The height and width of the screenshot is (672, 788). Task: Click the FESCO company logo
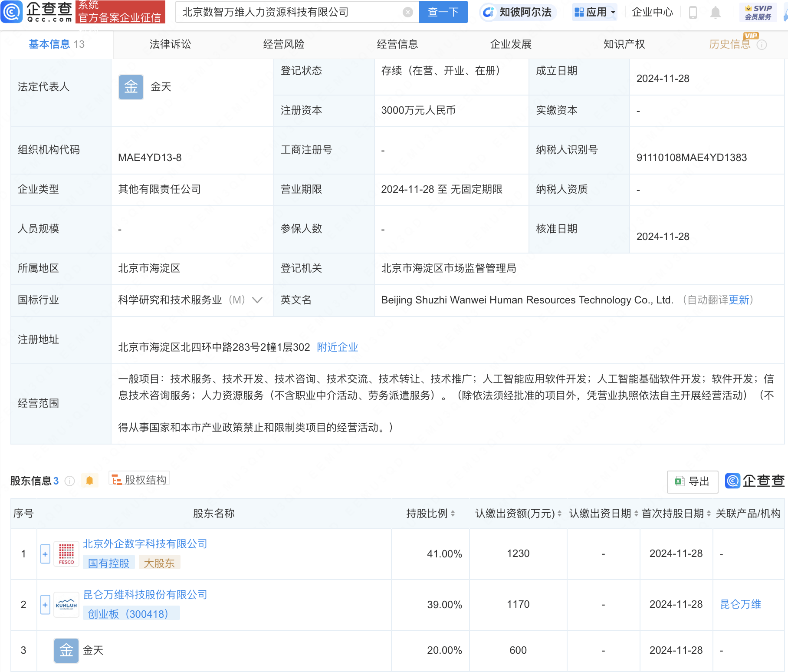[x=66, y=554]
